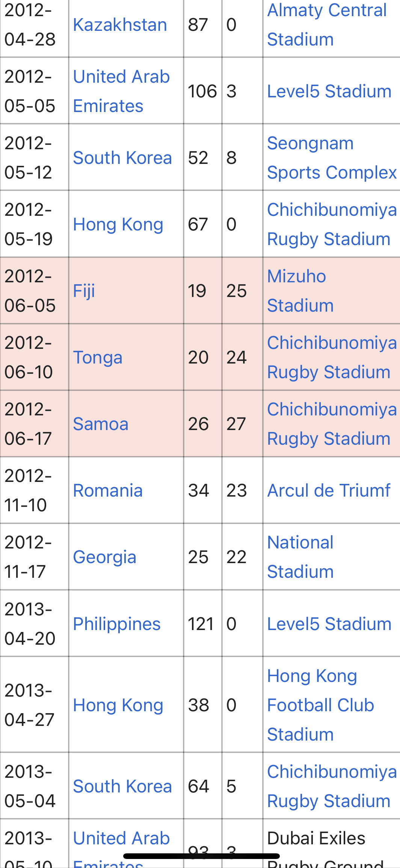Open Hong Kong Football Club Stadium link
Viewport: 400px width, 868px height.
321,705
